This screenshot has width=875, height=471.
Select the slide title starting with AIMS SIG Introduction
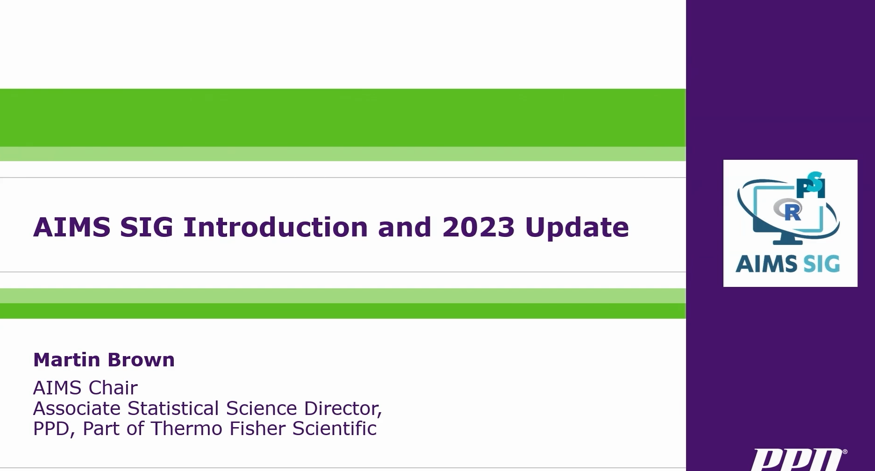tap(331, 227)
